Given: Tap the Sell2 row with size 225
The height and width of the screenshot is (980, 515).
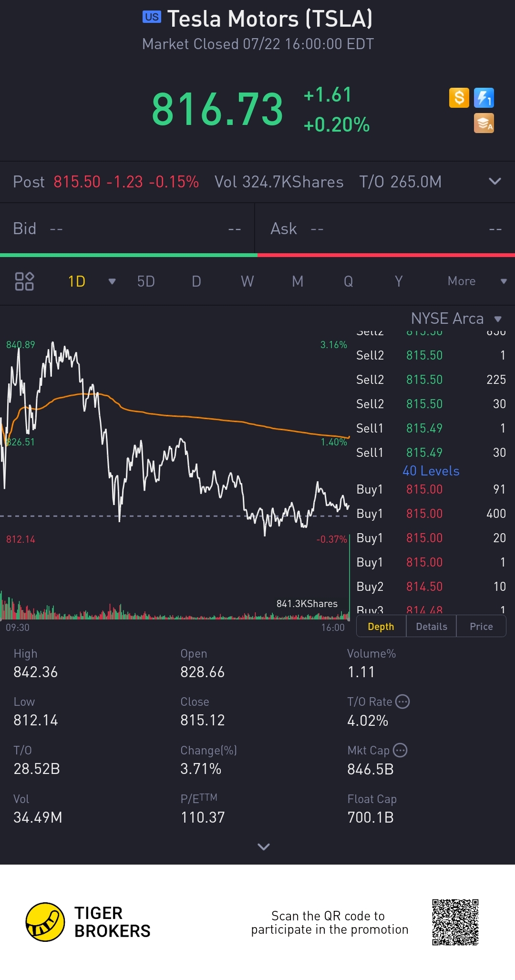Looking at the screenshot, I should pos(431,380).
